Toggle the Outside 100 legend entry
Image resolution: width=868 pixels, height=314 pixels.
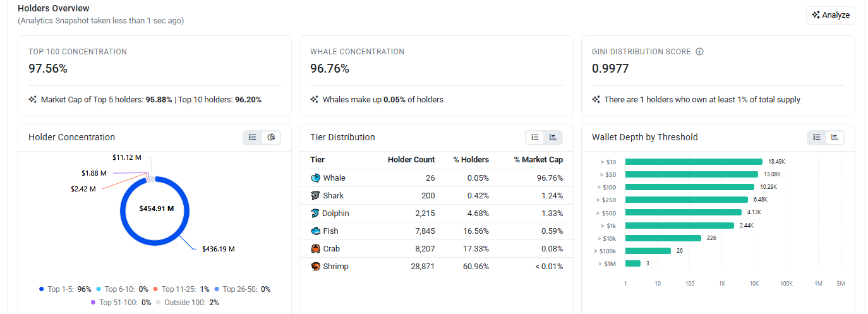click(x=187, y=303)
